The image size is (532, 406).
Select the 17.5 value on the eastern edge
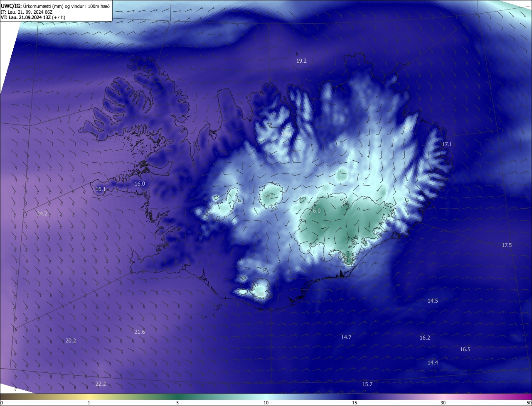507,245
